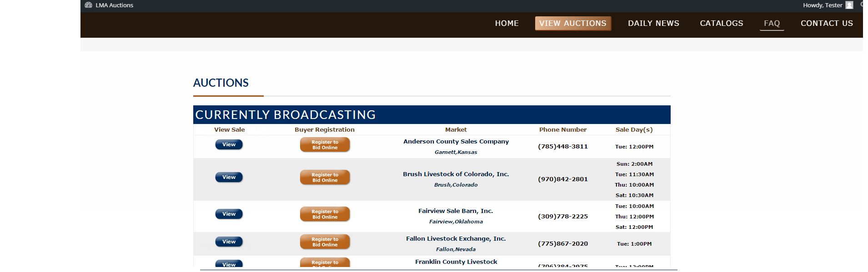The width and height of the screenshot is (868, 272).
Task: Click the Tester user avatar
Action: pos(849,5)
